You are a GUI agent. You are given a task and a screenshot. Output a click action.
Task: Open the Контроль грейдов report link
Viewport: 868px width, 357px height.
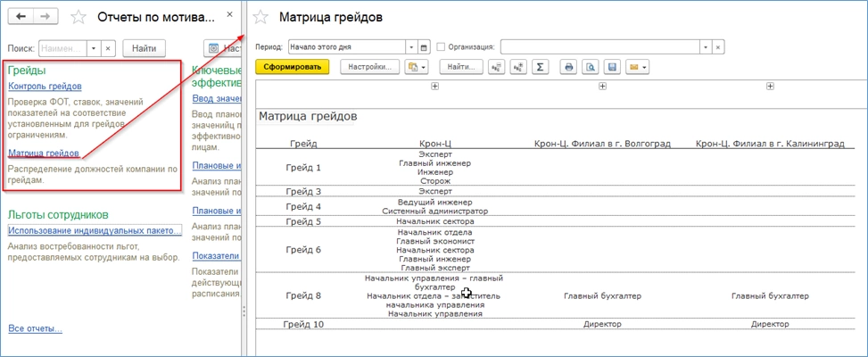tap(45, 87)
